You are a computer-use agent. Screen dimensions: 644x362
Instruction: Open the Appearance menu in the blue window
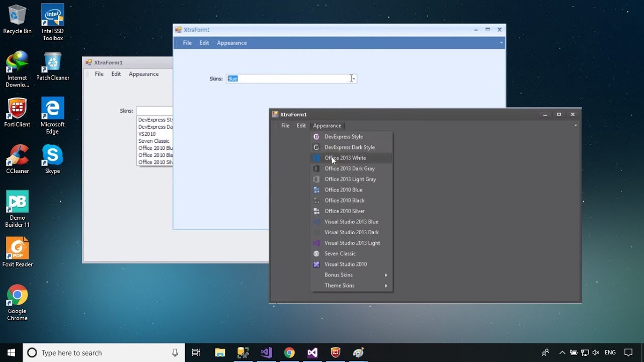pyautogui.click(x=232, y=43)
